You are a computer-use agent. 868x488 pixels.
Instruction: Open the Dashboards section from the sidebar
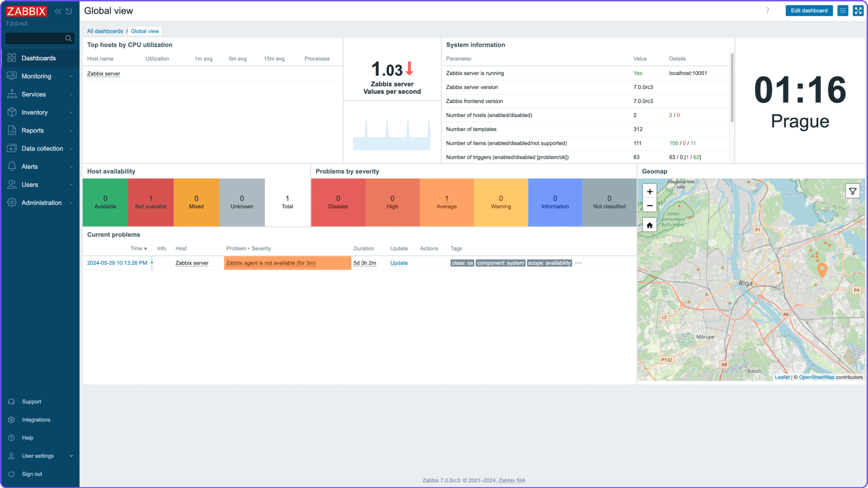[38, 58]
